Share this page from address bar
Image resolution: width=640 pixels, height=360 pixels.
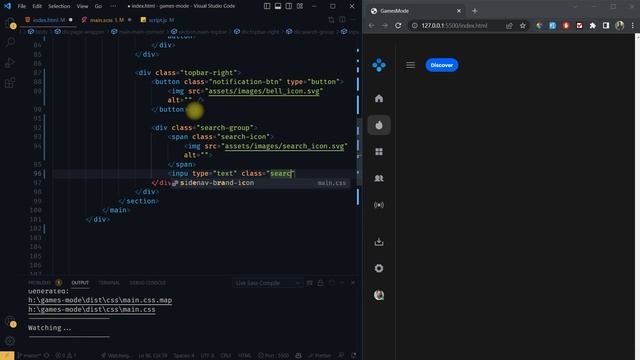click(509, 25)
